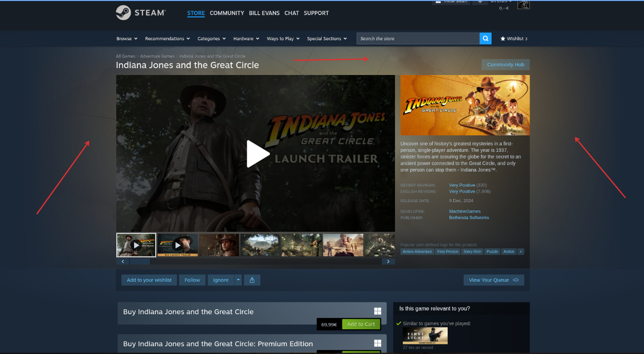This screenshot has height=354, width=644.
Task: Open CHAT from the top navigation
Action: (x=292, y=13)
